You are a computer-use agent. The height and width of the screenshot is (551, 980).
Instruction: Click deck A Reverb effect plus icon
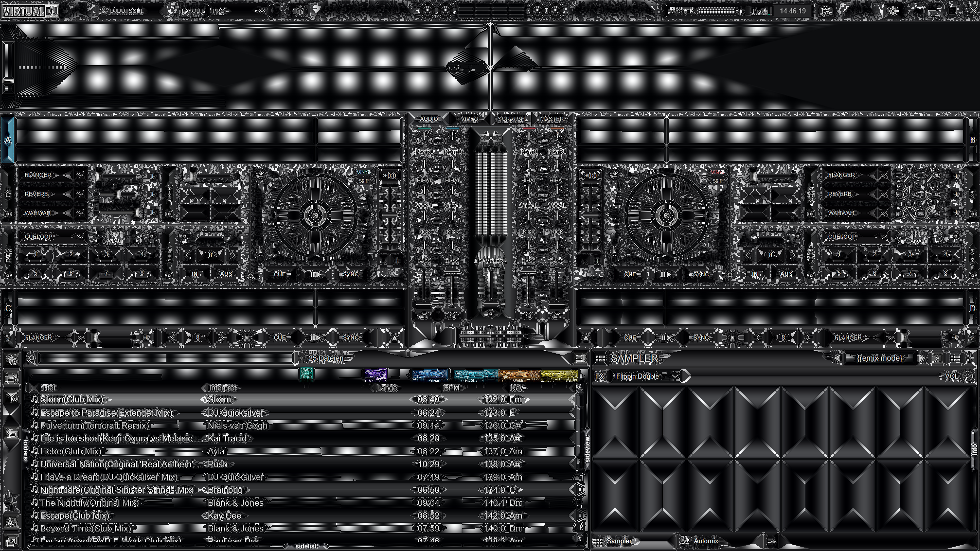[153, 194]
